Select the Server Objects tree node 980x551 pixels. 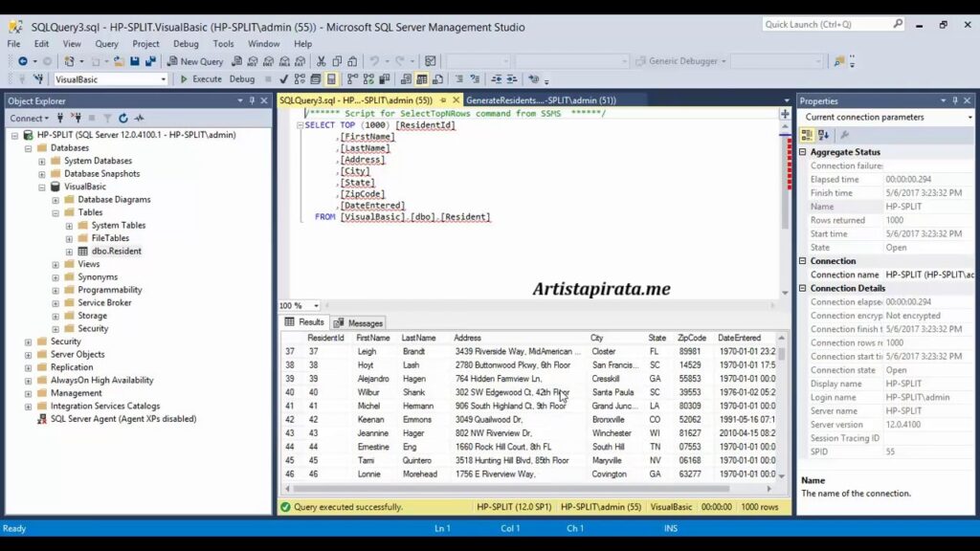click(x=78, y=354)
